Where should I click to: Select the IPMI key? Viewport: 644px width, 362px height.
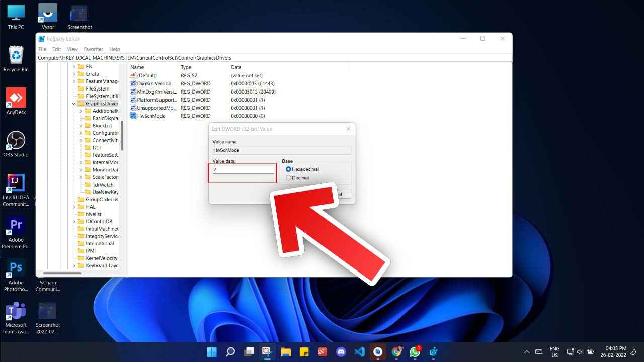click(87, 251)
